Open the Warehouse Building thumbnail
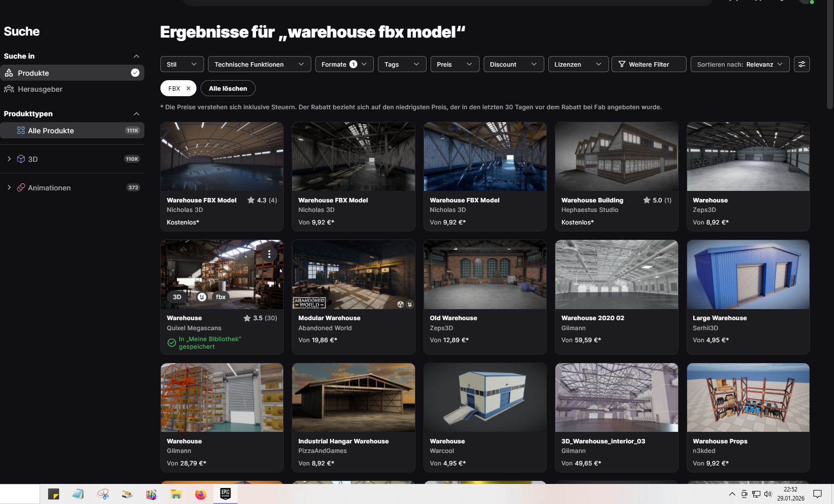The image size is (834, 504). (616, 157)
